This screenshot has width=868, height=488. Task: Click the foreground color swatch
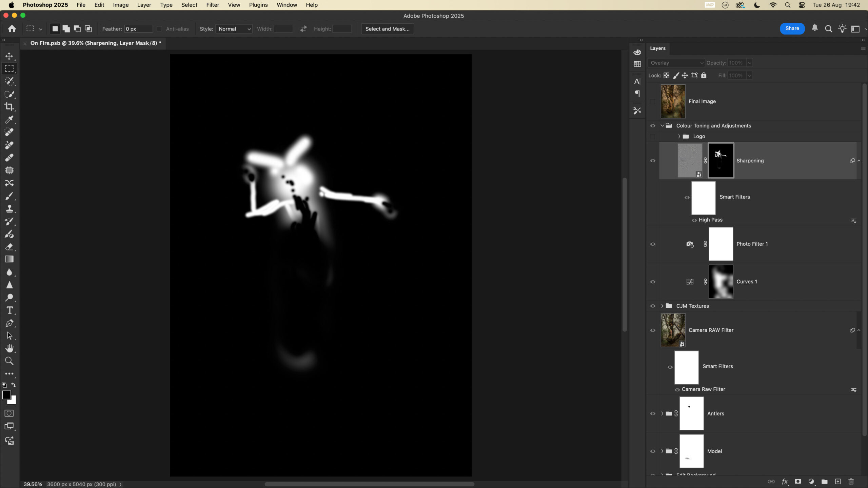6,395
